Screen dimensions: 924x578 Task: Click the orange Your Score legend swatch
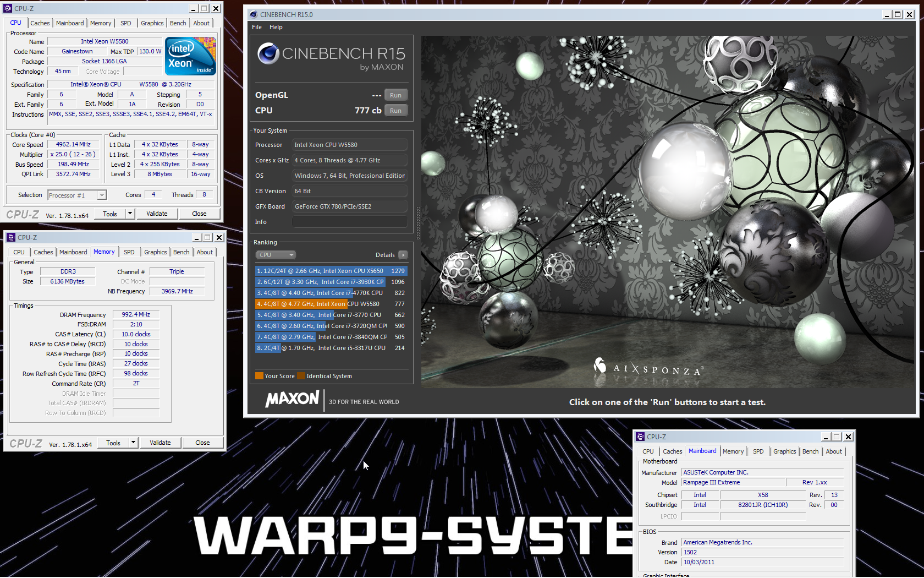[259, 376]
